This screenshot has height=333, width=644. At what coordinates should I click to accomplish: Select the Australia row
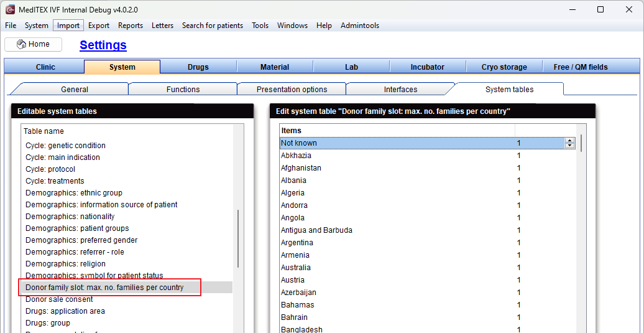[427, 268]
